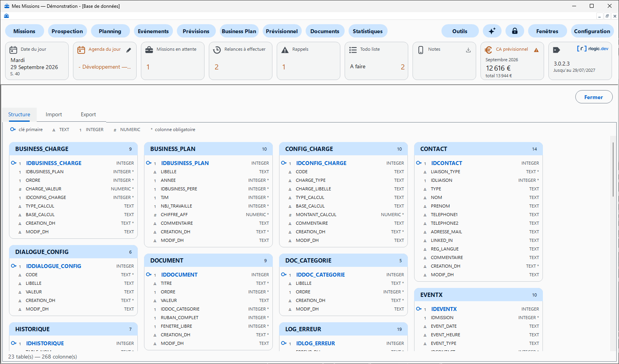Click the EVENTX table header
Screen dimensions: 619x364
[x=478, y=295]
